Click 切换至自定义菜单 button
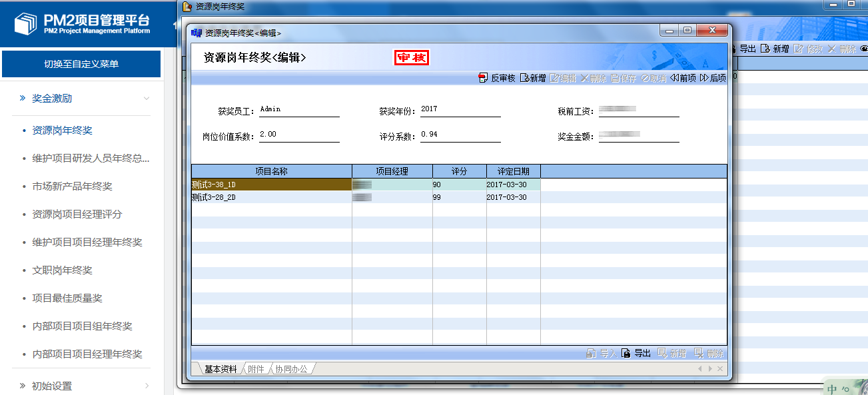The width and height of the screenshot is (868, 395). pyautogui.click(x=81, y=64)
